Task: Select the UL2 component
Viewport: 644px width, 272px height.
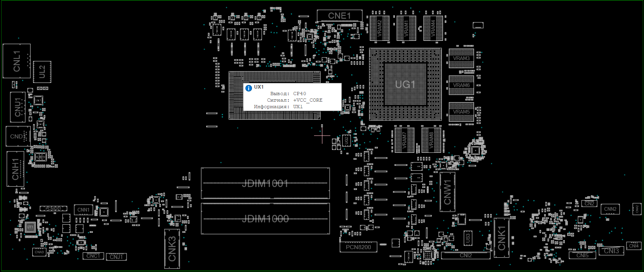Action: [x=42, y=72]
